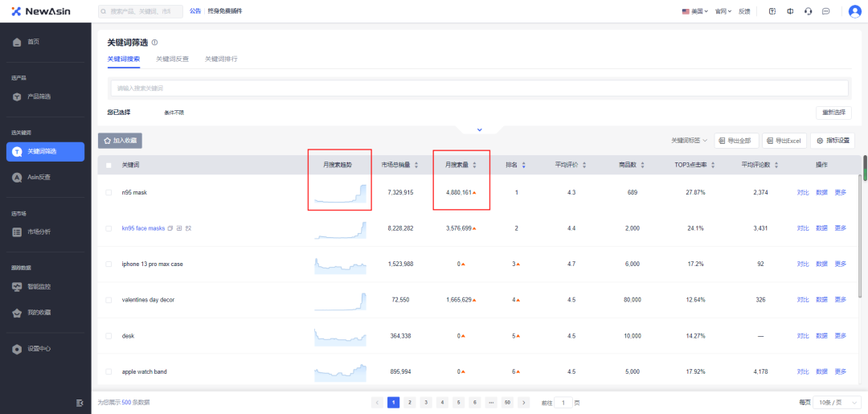The width and height of the screenshot is (868, 414).
Task: Open the message chat bubble icon
Action: click(825, 11)
